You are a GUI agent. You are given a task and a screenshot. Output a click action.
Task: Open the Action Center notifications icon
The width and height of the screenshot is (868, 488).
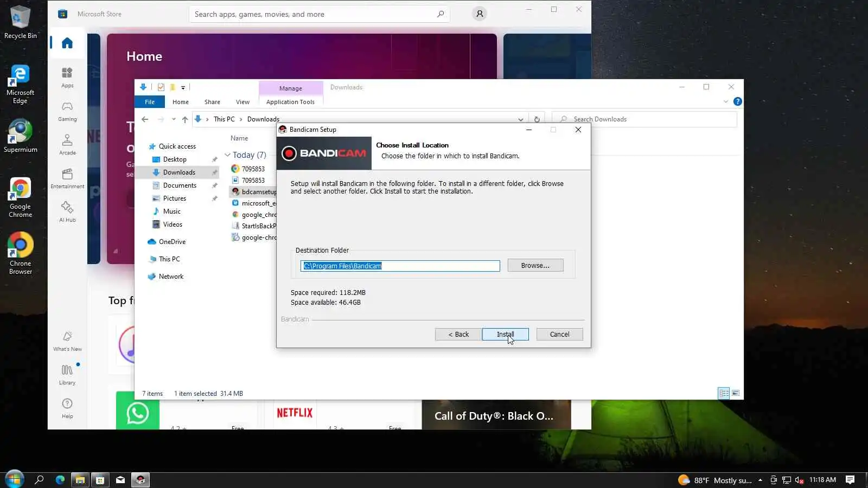tap(850, 479)
